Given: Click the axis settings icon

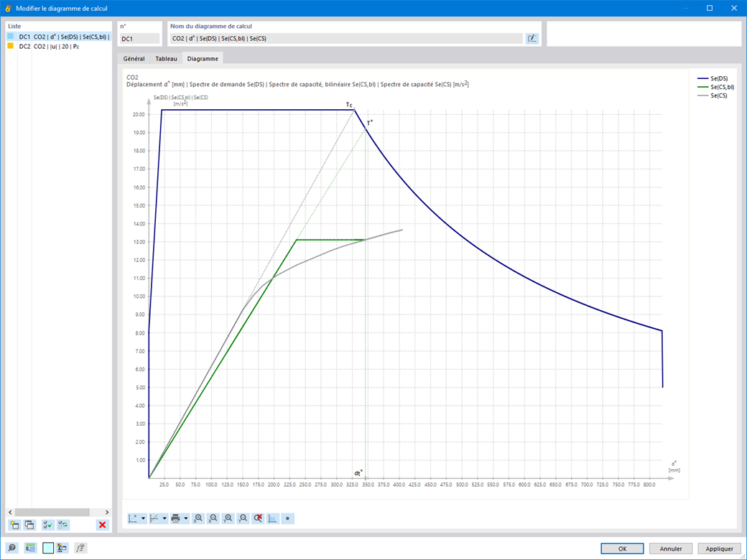Looking at the screenshot, I should [x=134, y=518].
